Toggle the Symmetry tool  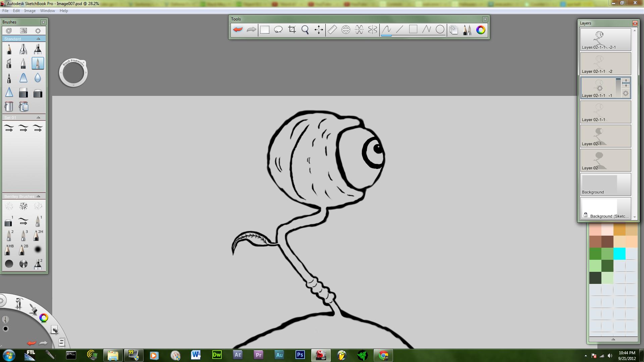point(373,29)
